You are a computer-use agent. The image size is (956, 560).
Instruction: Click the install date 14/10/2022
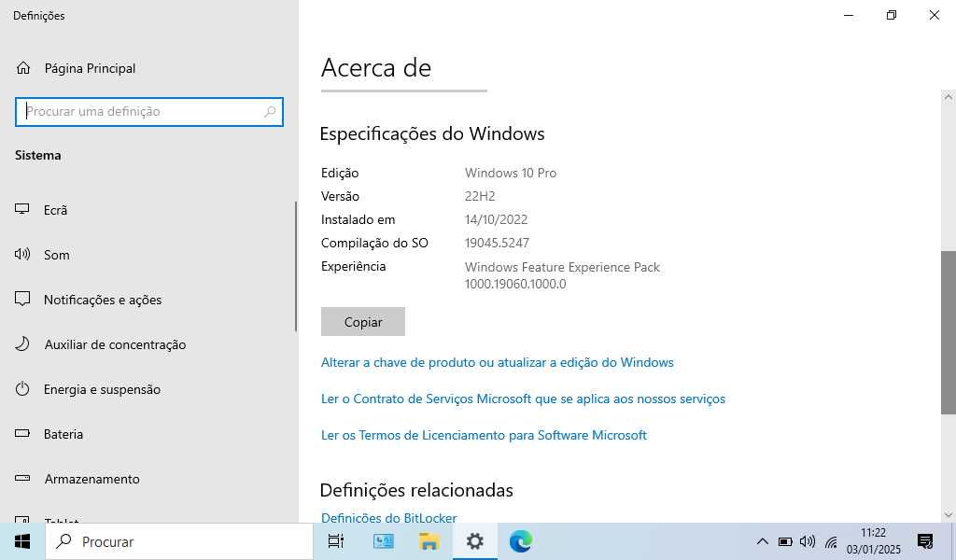click(497, 219)
